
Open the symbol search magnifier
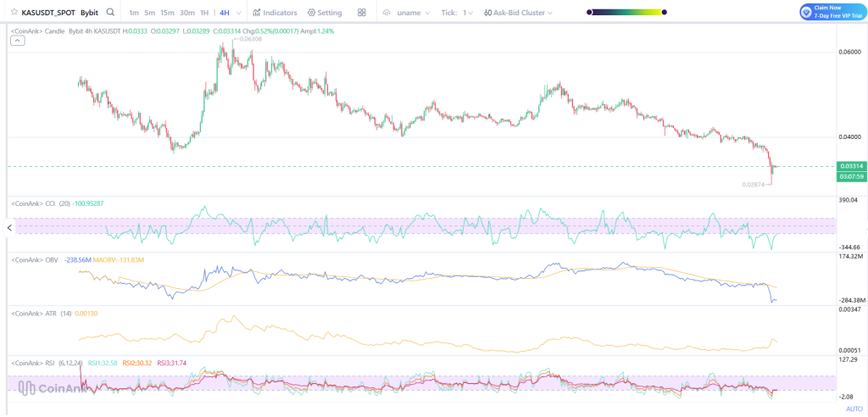(x=111, y=12)
